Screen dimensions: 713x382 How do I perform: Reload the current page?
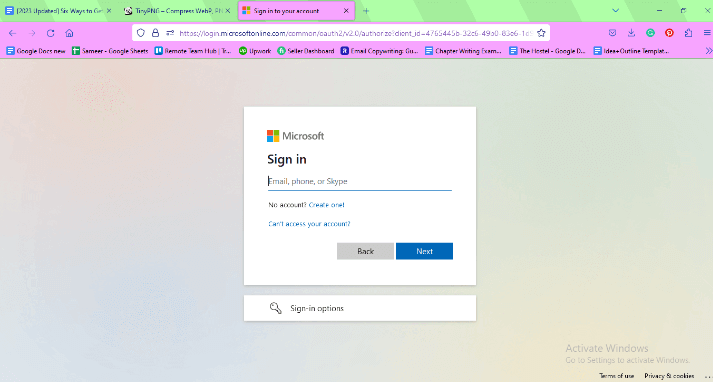pos(50,33)
